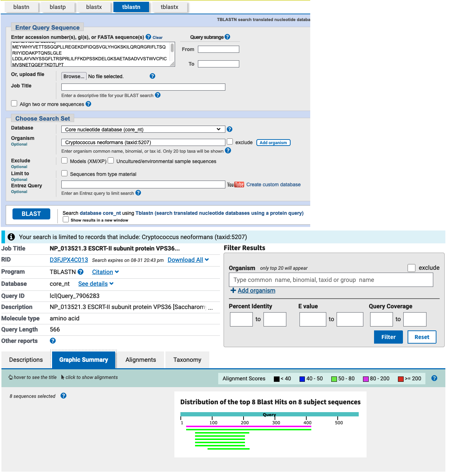This screenshot has width=450, height=476.
Task: Click the Reset button
Action: [422, 337]
